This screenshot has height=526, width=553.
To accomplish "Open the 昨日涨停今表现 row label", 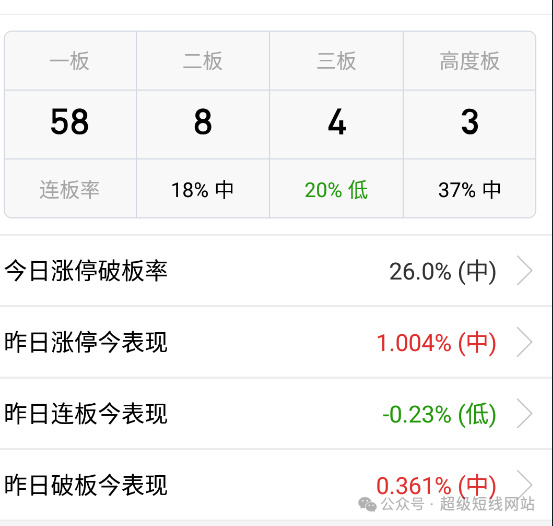I will [86, 342].
